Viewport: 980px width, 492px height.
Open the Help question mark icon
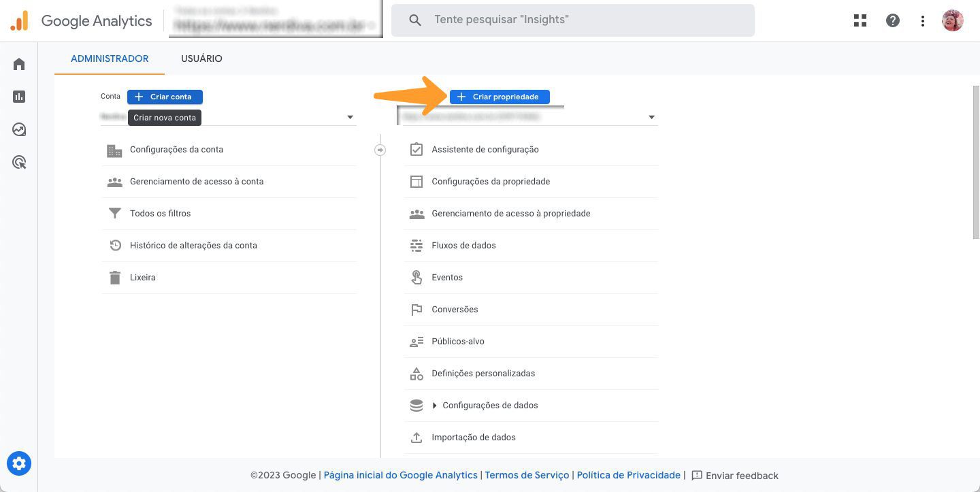point(893,20)
